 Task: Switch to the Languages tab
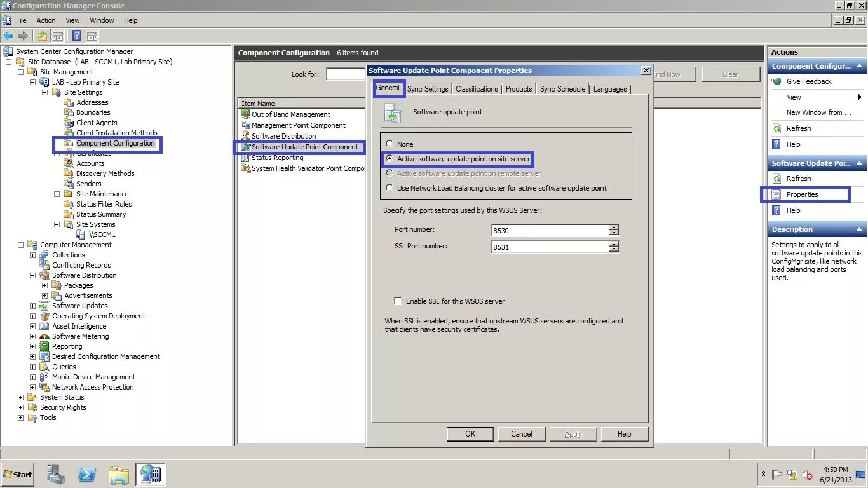[610, 89]
